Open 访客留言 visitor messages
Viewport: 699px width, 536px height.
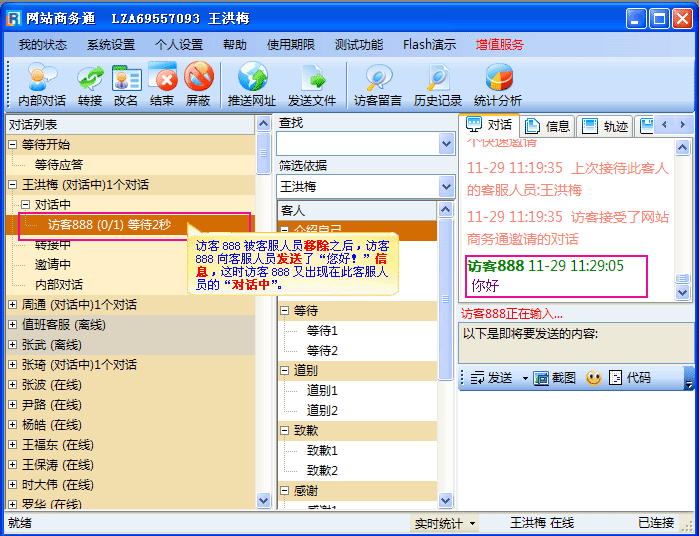point(378,77)
